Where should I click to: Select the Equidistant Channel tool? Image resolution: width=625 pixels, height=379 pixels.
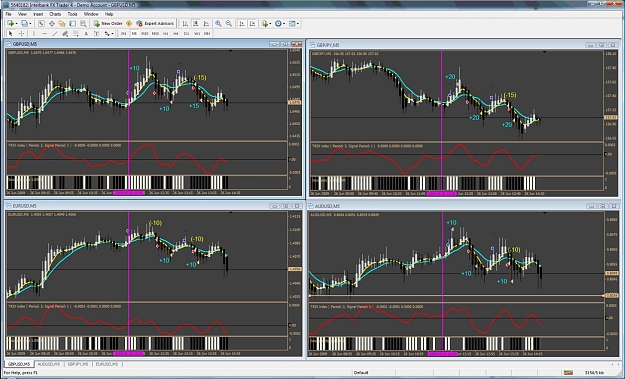point(65,33)
